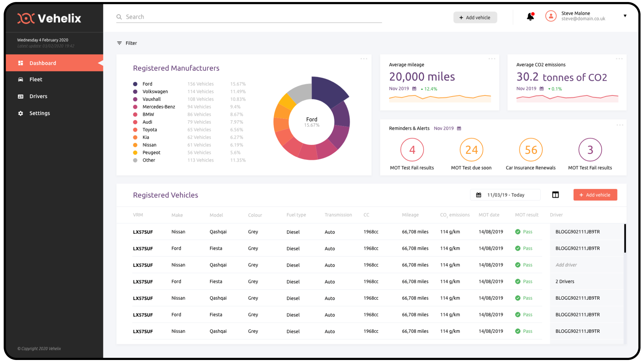Open Settings in the sidebar
Screen dimensions: 644x362
[x=40, y=113]
